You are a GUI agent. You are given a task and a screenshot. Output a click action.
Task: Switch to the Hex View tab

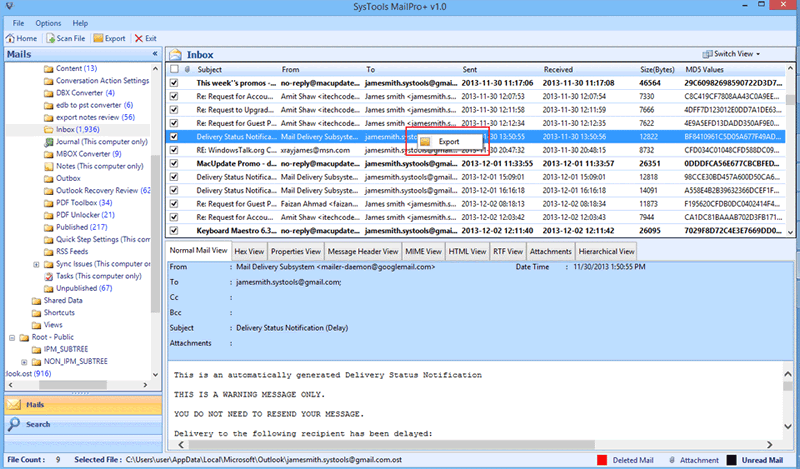point(249,251)
